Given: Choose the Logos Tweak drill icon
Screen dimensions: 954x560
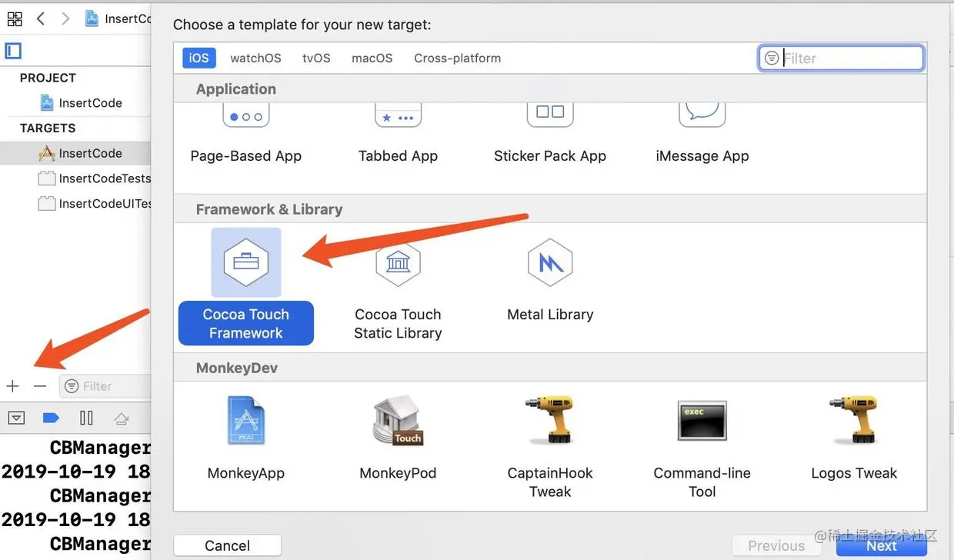Looking at the screenshot, I should coord(854,420).
